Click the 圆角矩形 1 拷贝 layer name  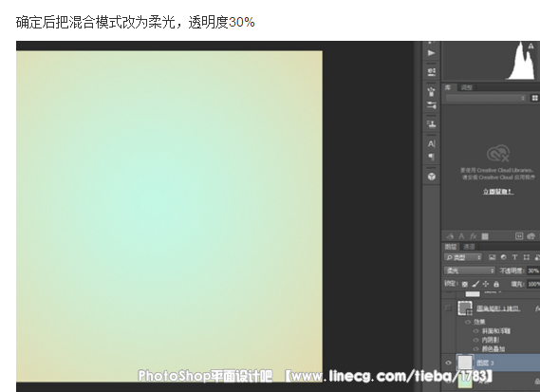498,308
